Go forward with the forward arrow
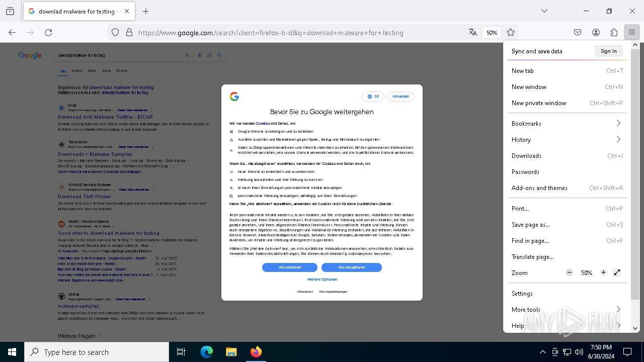This screenshot has height=362, width=644. 30,33
